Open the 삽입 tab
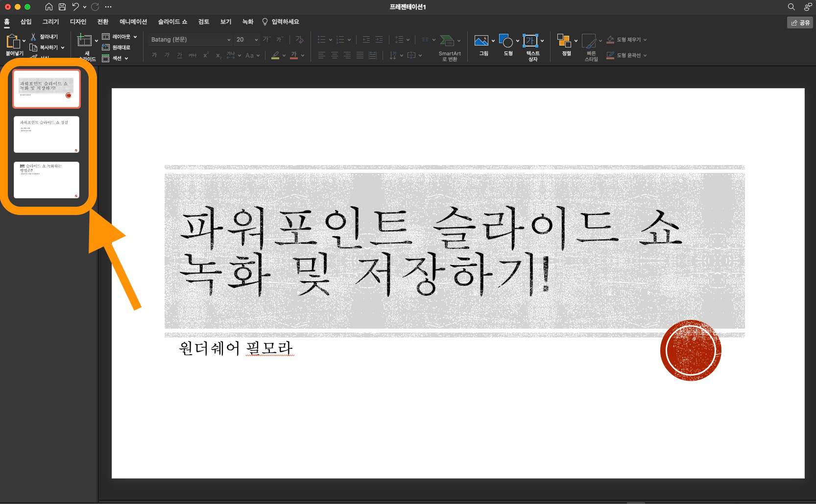 click(26, 22)
